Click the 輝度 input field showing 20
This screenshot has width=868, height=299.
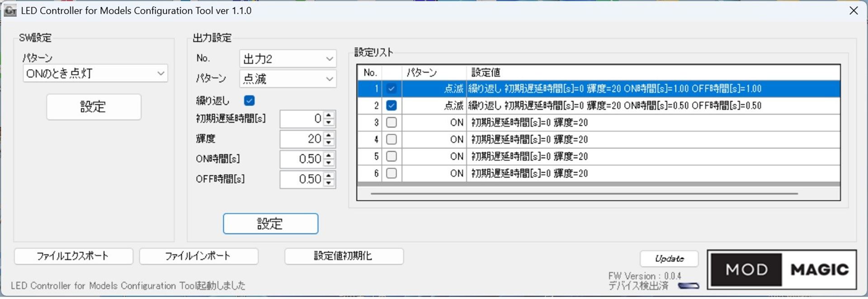[x=302, y=139]
